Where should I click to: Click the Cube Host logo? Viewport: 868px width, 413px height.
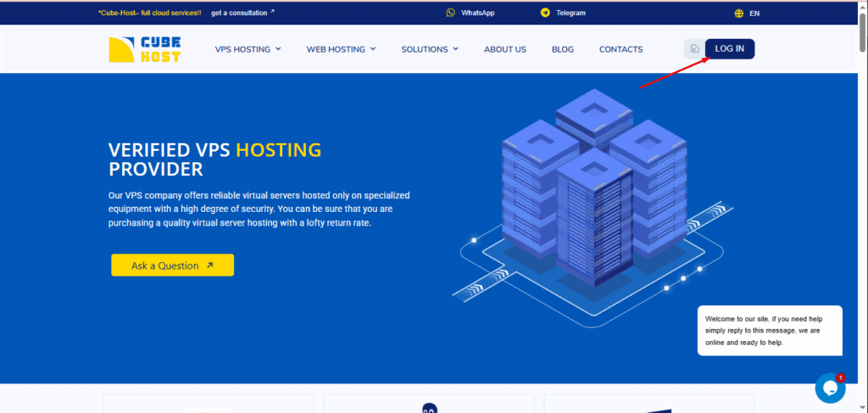[145, 48]
